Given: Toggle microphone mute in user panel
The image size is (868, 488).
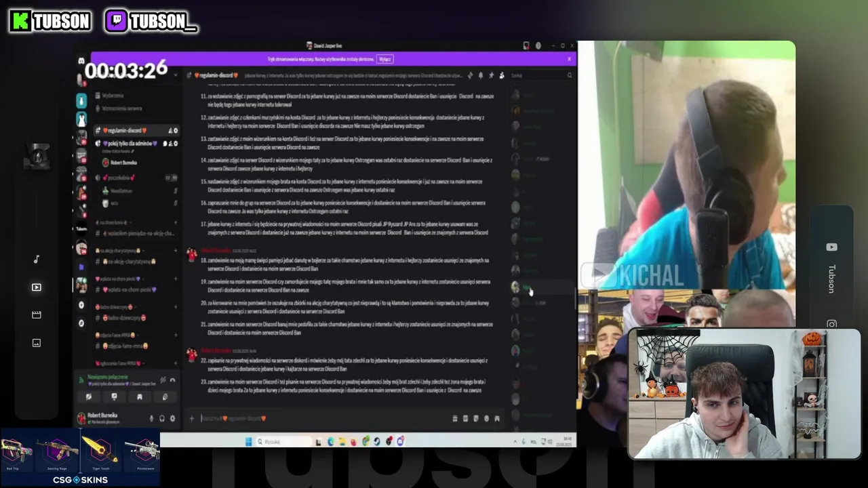Looking at the screenshot, I should 151,418.
